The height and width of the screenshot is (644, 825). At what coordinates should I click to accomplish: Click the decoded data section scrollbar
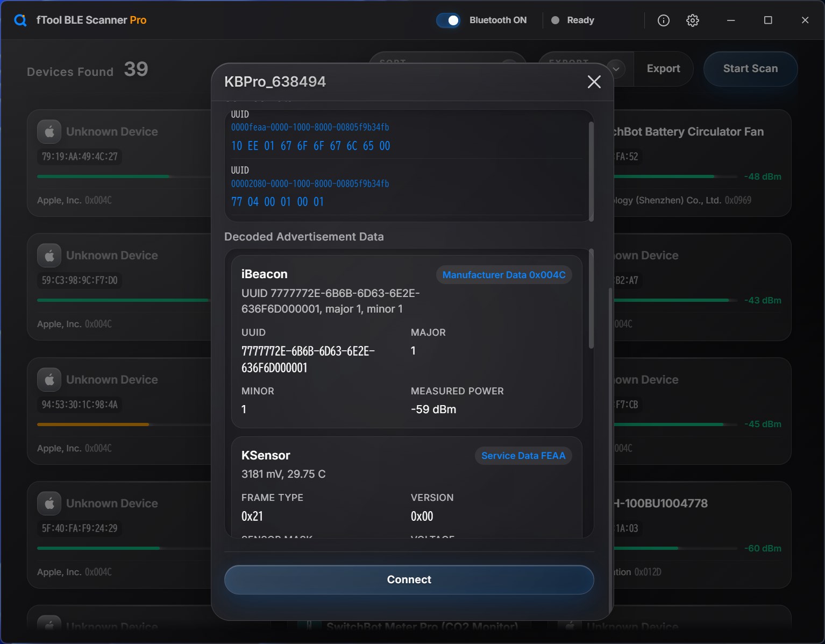[592, 299]
